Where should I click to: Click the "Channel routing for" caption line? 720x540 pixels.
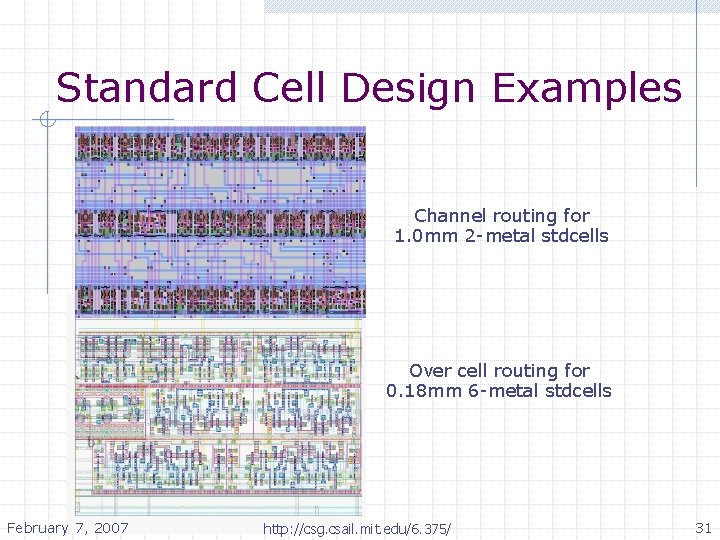pyautogui.click(x=502, y=215)
